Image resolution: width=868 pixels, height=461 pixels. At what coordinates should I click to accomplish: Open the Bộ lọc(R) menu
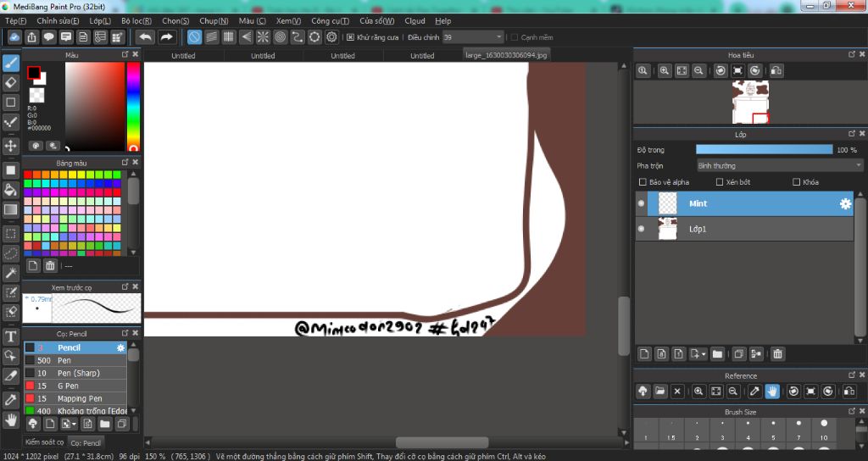136,21
